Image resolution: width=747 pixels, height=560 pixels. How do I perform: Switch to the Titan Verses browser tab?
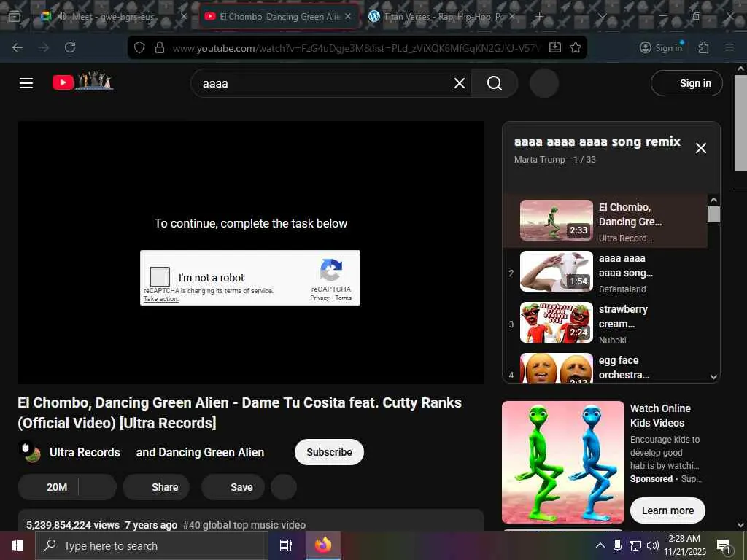[443, 16]
